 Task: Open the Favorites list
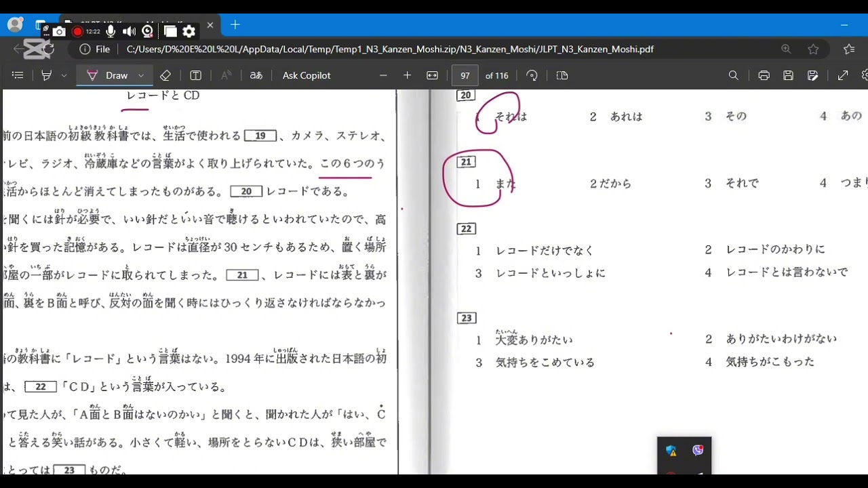click(x=849, y=49)
